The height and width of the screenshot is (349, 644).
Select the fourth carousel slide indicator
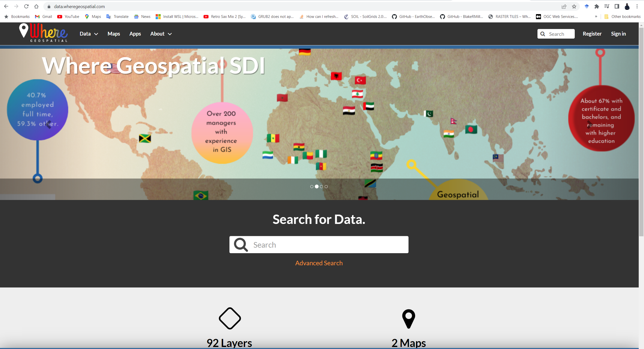[x=326, y=187]
